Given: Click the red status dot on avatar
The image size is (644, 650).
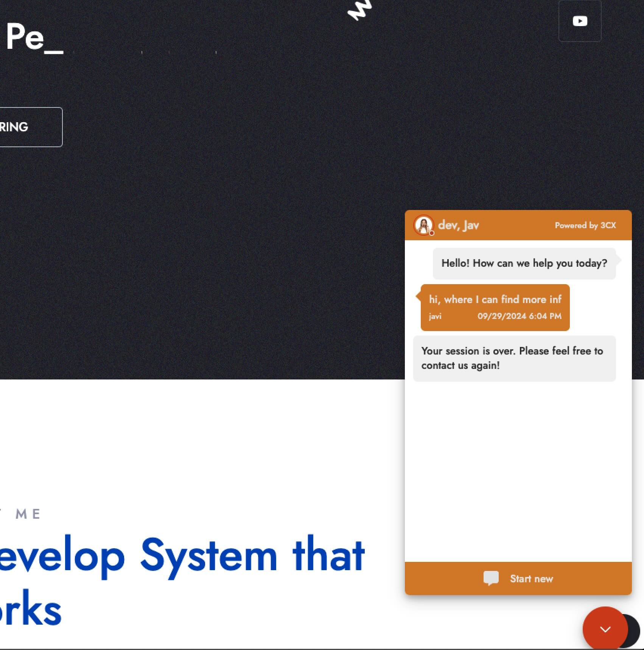Looking at the screenshot, I should coord(432,233).
